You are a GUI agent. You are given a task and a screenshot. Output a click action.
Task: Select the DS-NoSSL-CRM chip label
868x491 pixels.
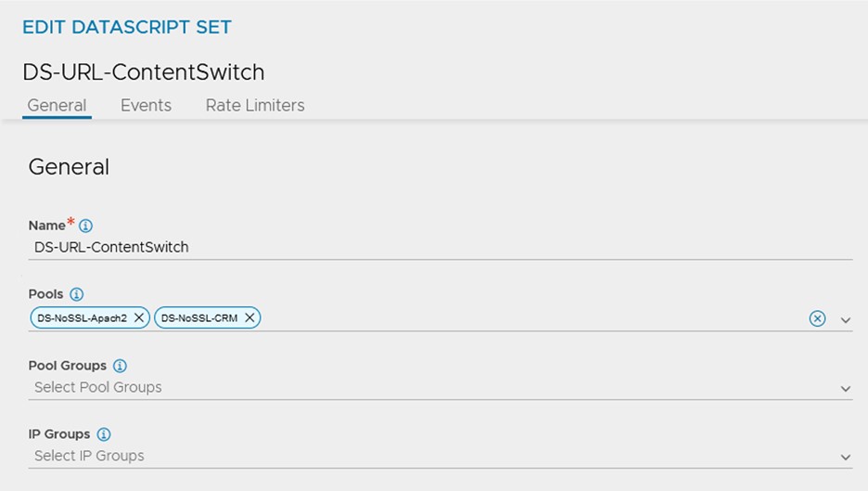(x=199, y=318)
